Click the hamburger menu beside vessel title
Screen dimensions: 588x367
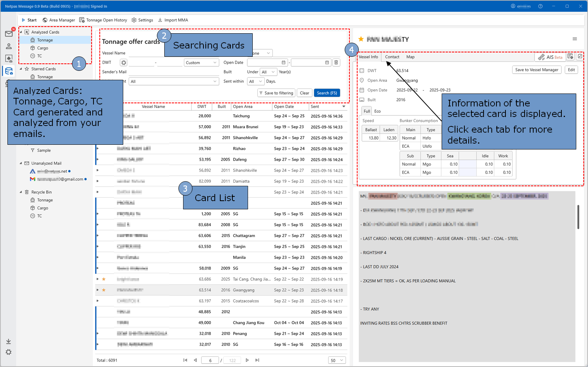574,39
